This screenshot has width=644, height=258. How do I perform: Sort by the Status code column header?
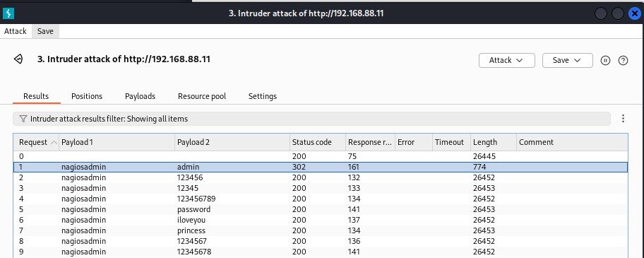tap(318, 142)
